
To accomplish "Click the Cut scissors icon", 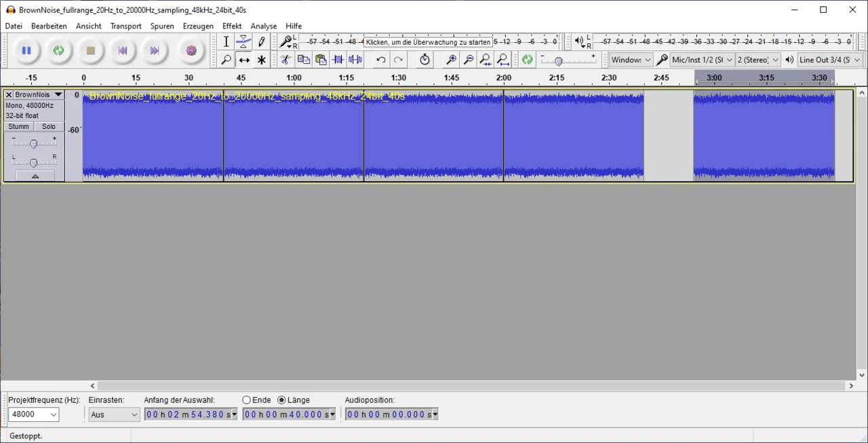I will click(286, 60).
